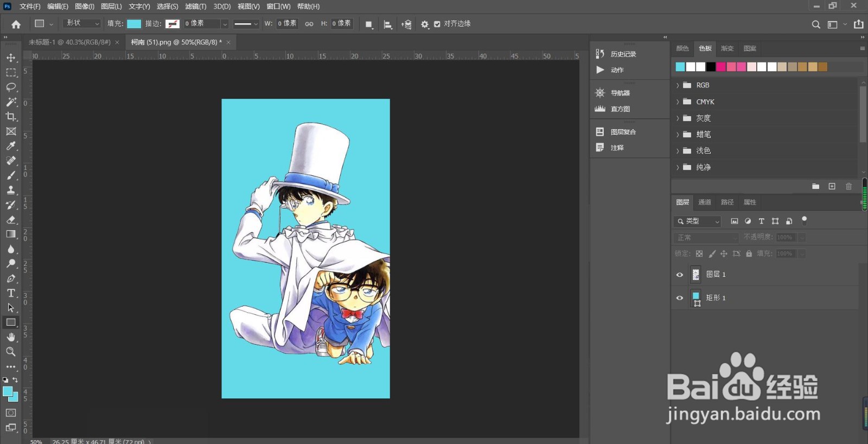Click the 描边 stroke color swatch
Viewport: 868px width, 444px height.
(x=173, y=24)
